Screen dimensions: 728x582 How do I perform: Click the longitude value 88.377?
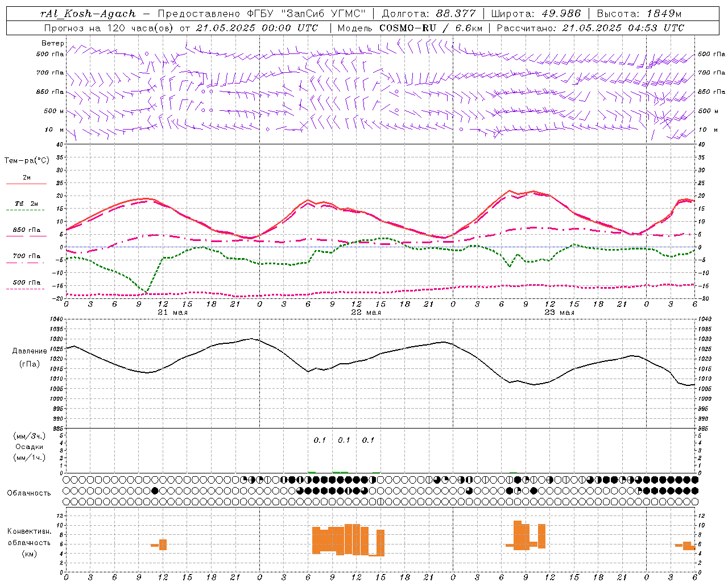coord(456,14)
